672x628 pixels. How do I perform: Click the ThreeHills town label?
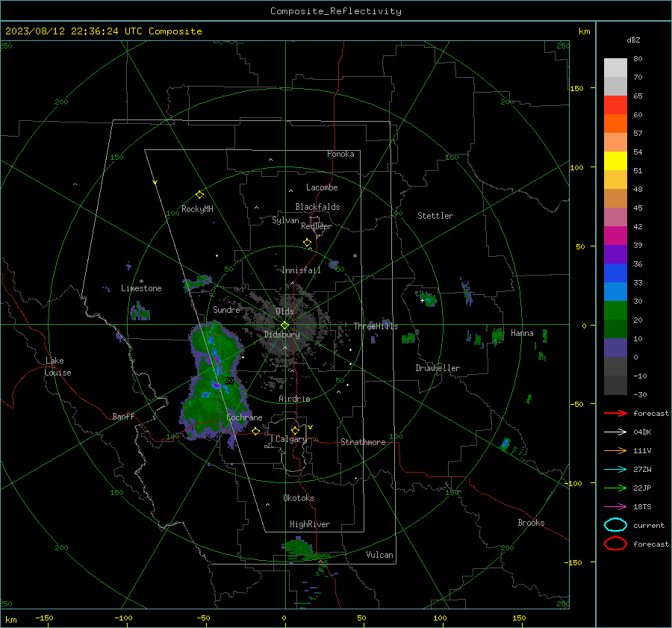pyautogui.click(x=376, y=326)
